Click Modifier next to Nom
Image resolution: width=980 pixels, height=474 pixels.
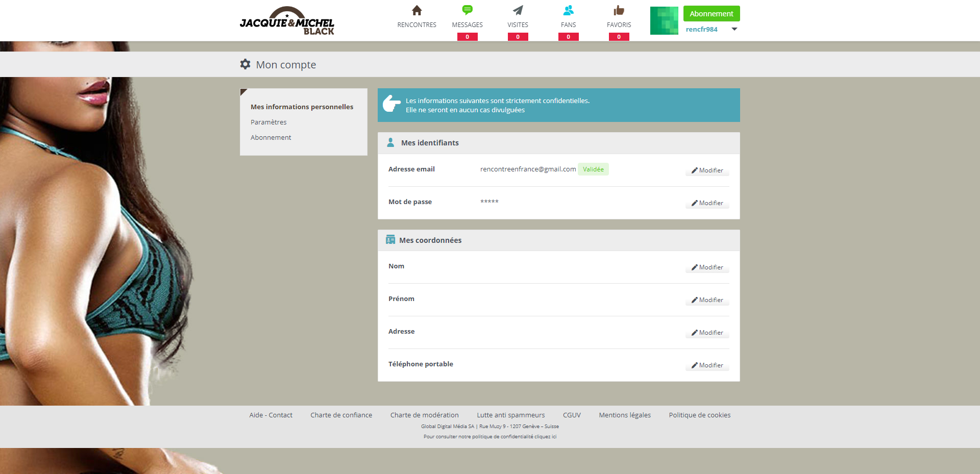(707, 267)
